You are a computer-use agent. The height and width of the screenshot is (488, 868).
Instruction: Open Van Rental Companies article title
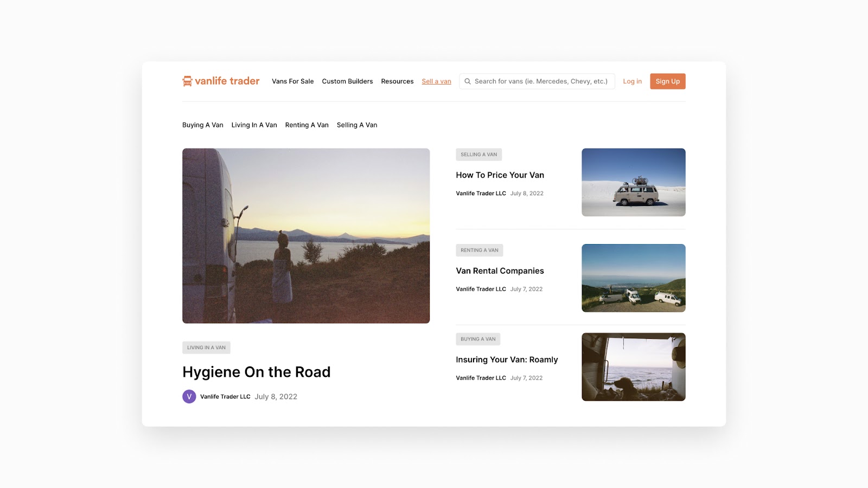click(500, 271)
